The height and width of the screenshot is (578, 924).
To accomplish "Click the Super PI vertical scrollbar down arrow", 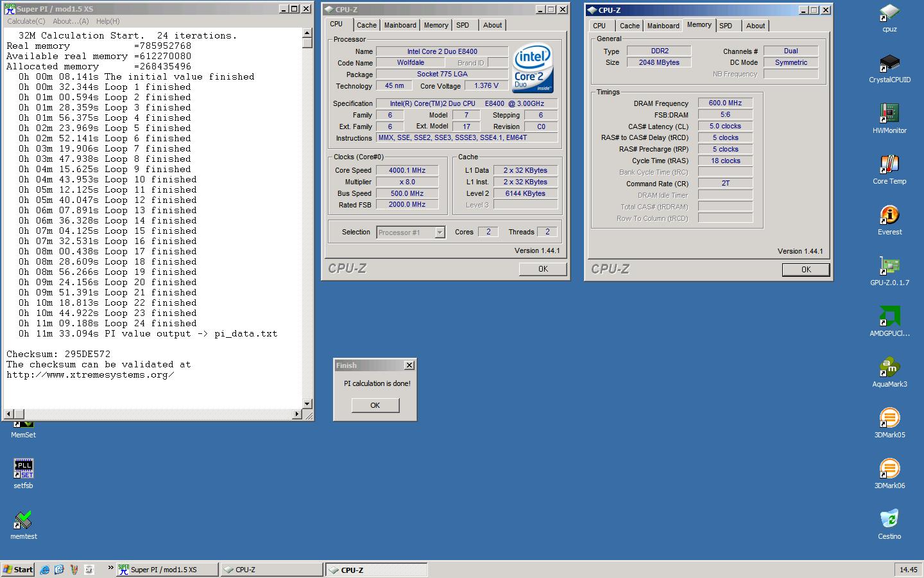I will 307,403.
